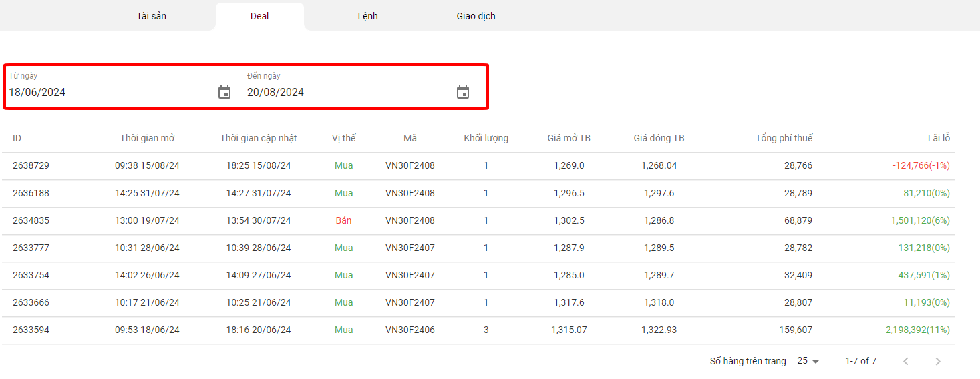Open the Lệnh tab
980x379 pixels.
367,16
